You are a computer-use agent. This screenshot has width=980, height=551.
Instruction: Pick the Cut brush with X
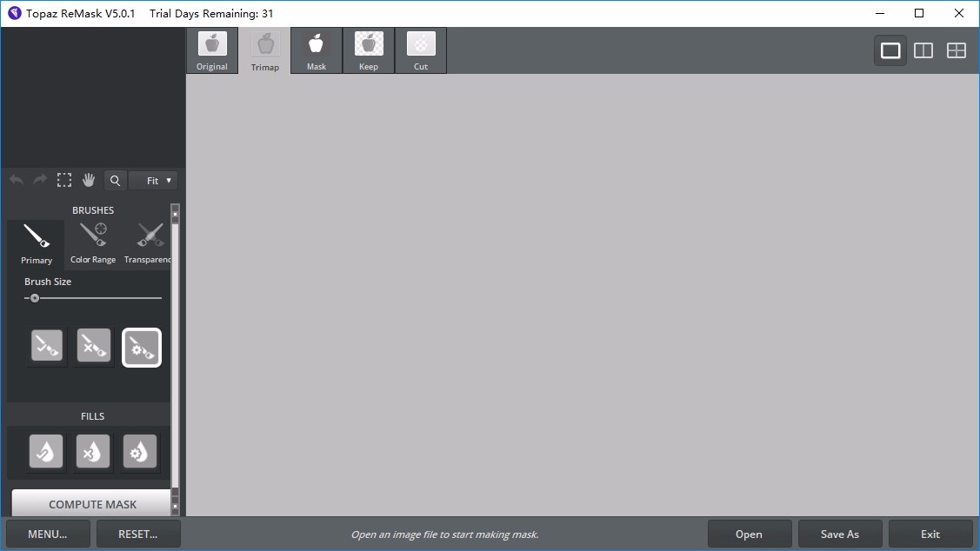[94, 346]
